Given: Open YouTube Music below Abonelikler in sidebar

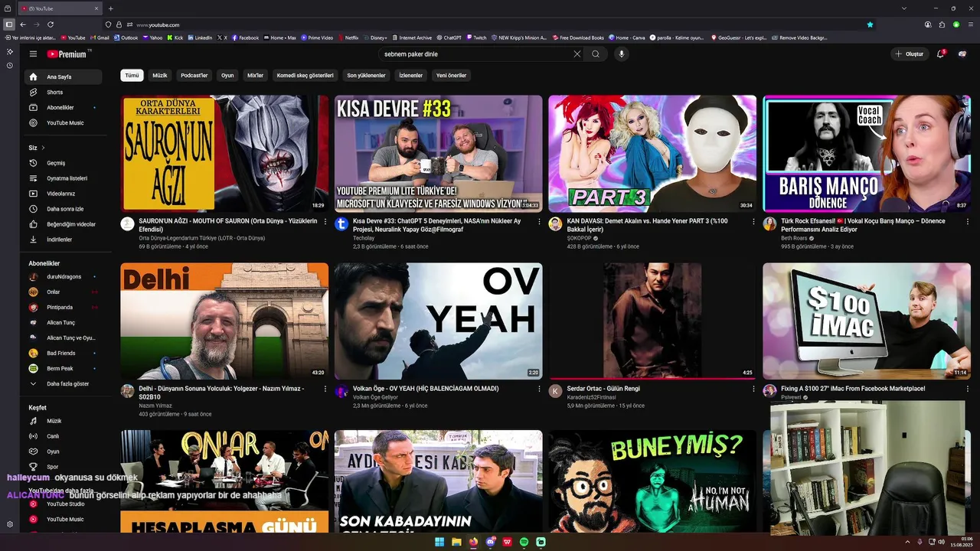Looking at the screenshot, I should [63, 122].
